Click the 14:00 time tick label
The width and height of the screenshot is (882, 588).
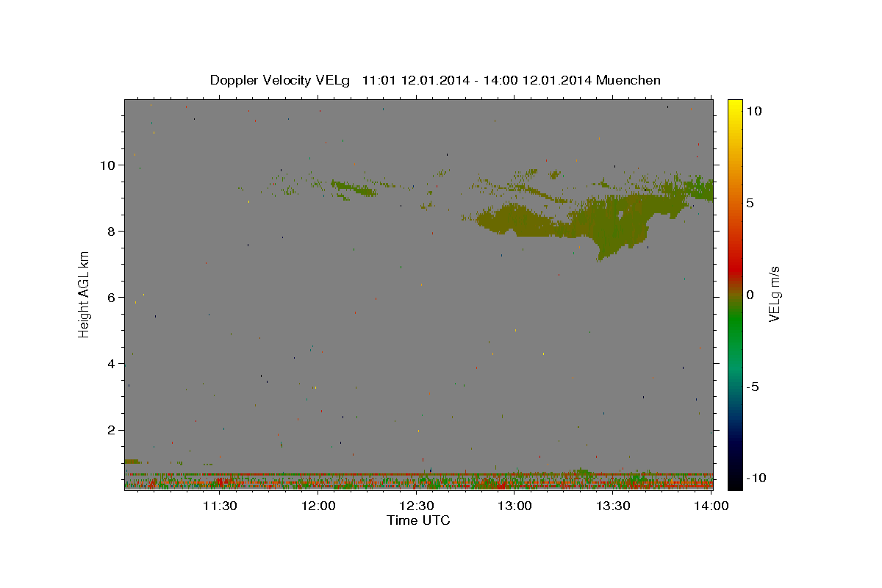point(711,506)
